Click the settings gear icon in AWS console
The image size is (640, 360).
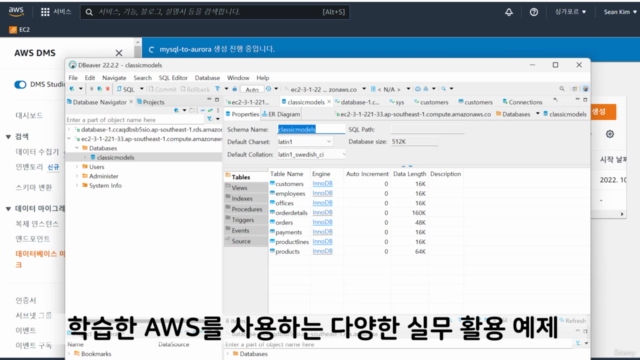[610, 134]
